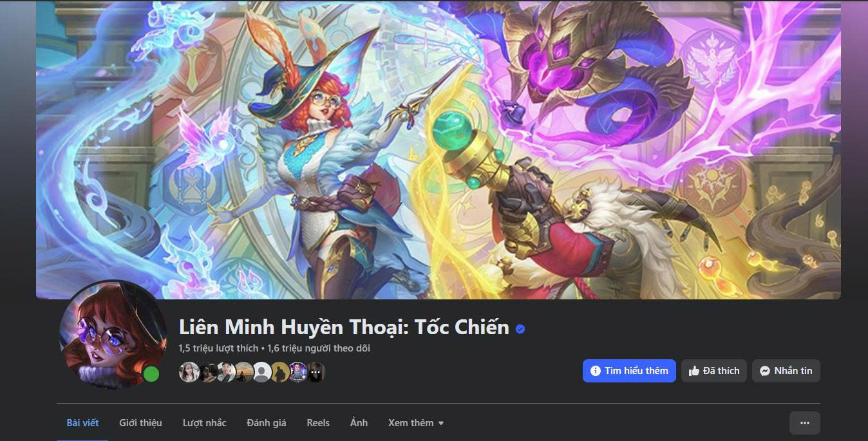Image resolution: width=868 pixels, height=441 pixels.
Task: Click the Messenger icon in Nhắn tin
Action: click(765, 371)
